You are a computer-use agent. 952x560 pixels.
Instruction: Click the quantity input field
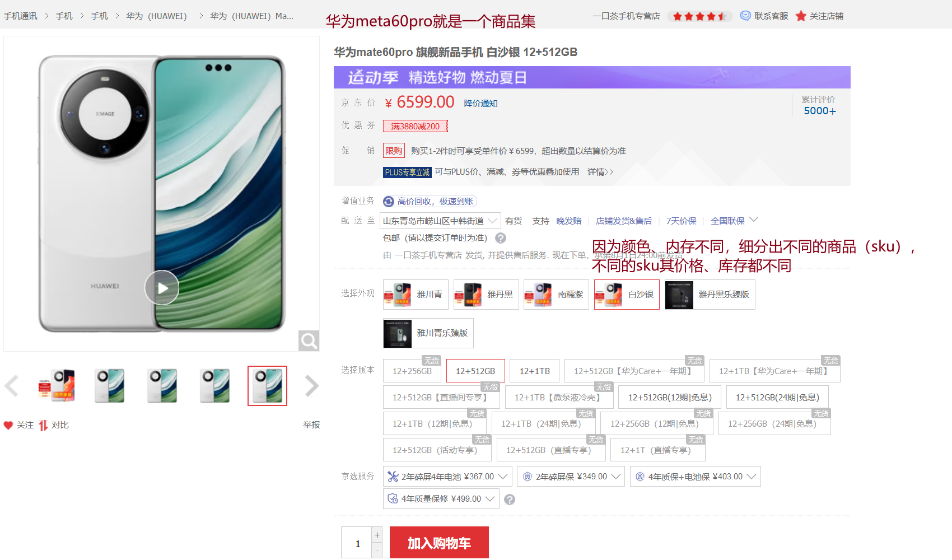pyautogui.click(x=357, y=543)
